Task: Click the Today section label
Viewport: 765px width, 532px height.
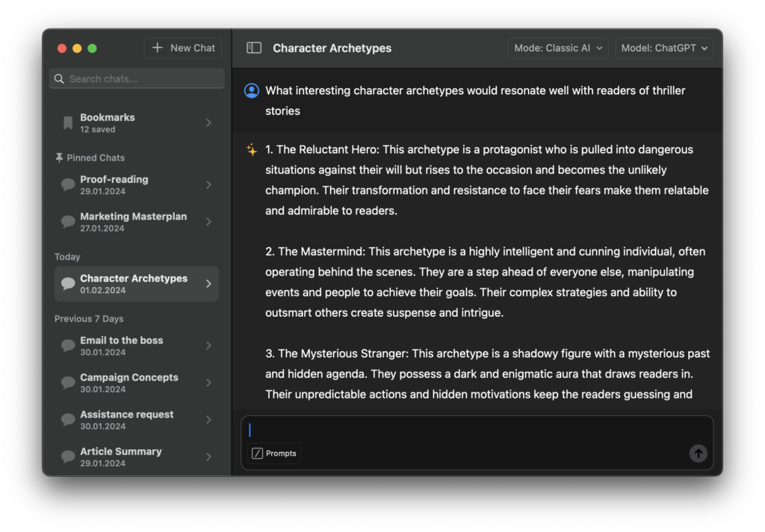Action: (x=67, y=257)
